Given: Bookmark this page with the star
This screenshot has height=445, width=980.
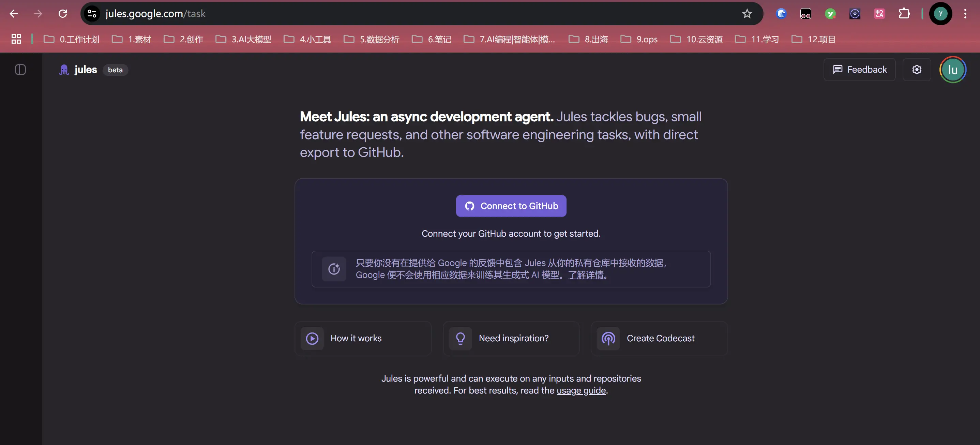Looking at the screenshot, I should tap(747, 14).
